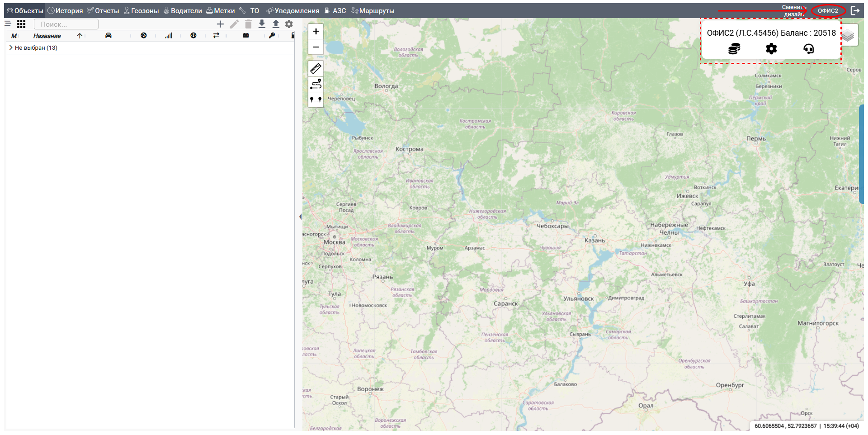Switch to the История tab
This screenshot has width=868, height=435.
click(66, 11)
